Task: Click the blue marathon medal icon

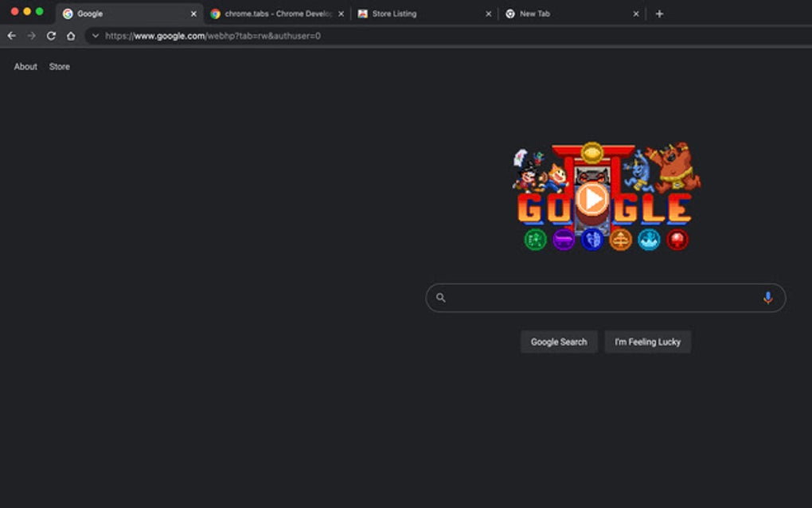Action: coord(591,240)
